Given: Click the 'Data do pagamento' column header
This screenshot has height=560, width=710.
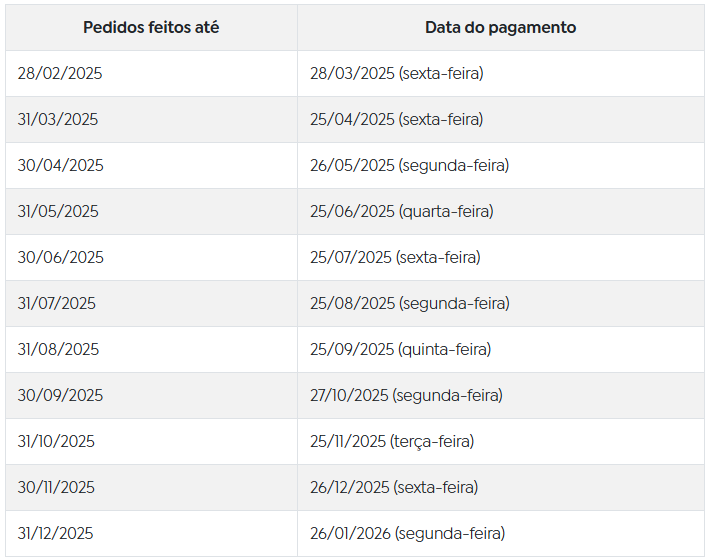Looking at the screenshot, I should [x=501, y=28].
